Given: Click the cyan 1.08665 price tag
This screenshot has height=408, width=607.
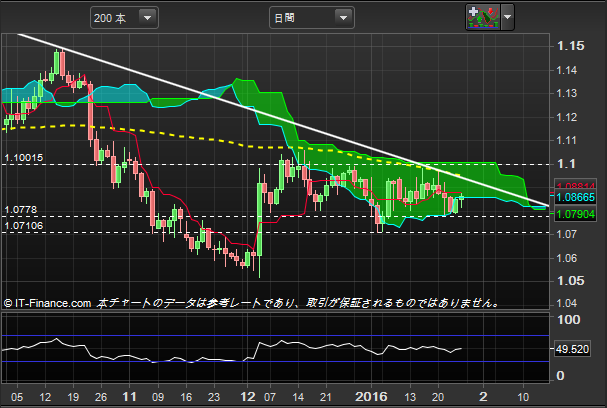Looking at the screenshot, I should (x=575, y=197).
